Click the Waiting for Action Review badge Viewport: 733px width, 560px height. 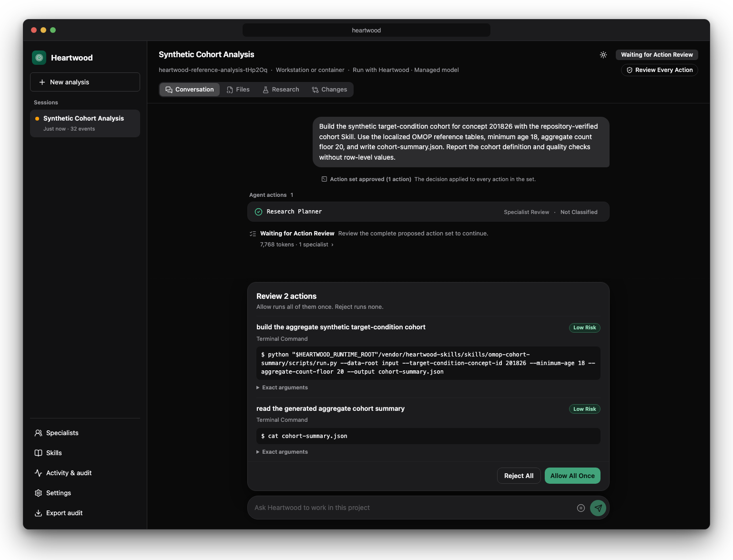pos(657,55)
